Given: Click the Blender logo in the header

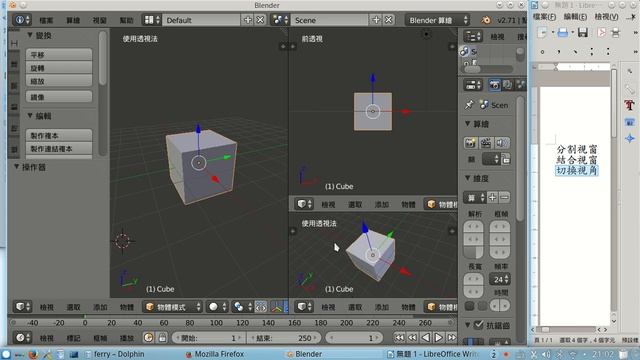Looking at the screenshot, I should [486, 20].
